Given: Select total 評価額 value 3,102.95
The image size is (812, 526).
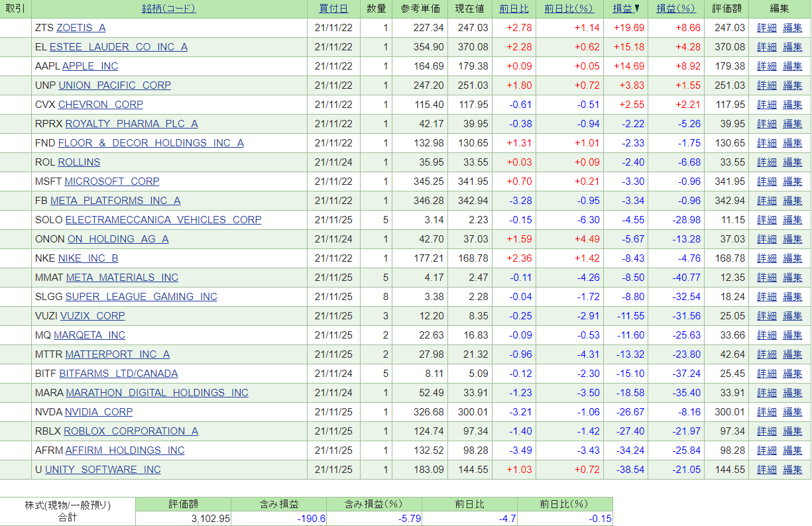Looking at the screenshot, I should 210,519.
